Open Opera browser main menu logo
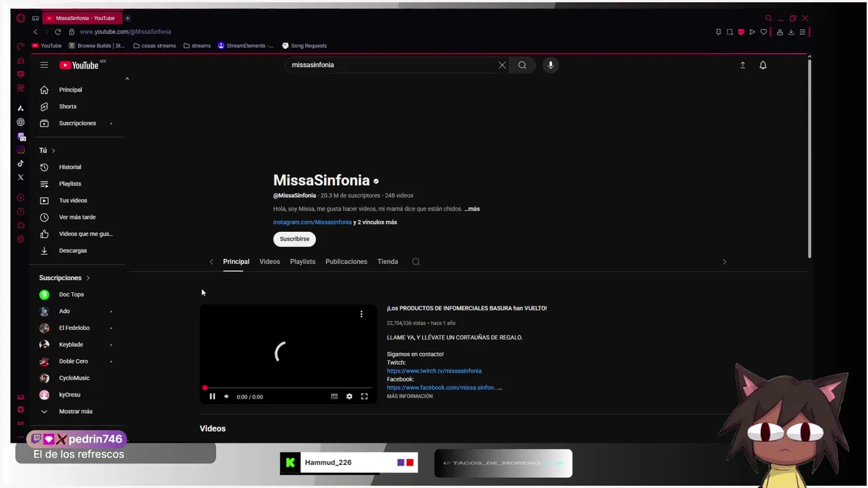 (x=20, y=18)
